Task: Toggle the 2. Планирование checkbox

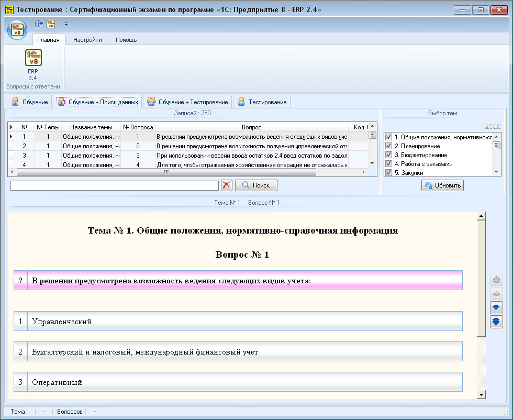Action: (x=388, y=146)
